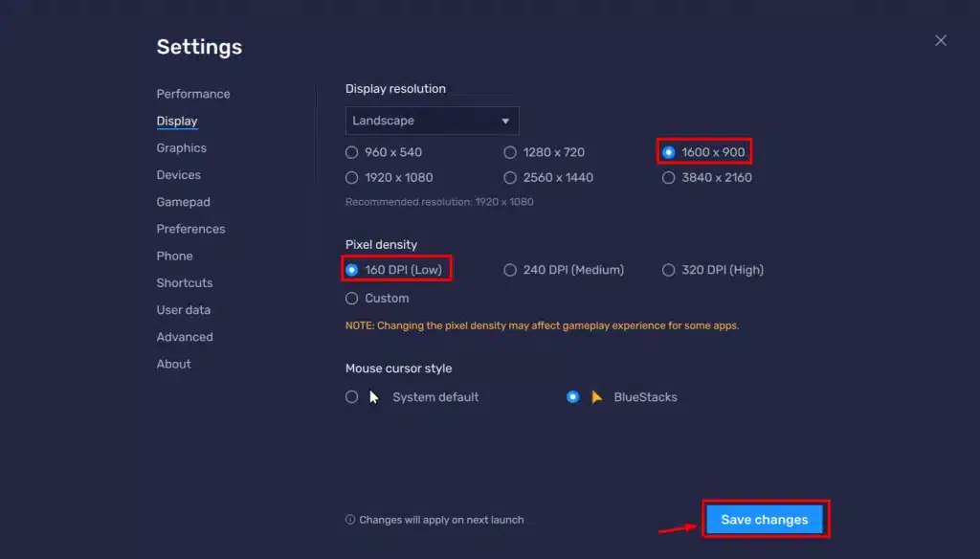The width and height of the screenshot is (980, 559).
Task: Select System default mouse cursor style
Action: click(412, 397)
